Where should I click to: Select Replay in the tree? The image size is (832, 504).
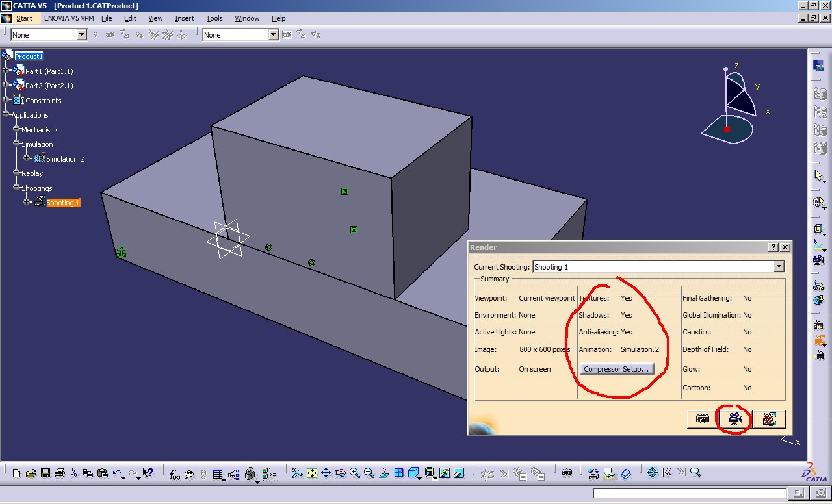click(32, 173)
